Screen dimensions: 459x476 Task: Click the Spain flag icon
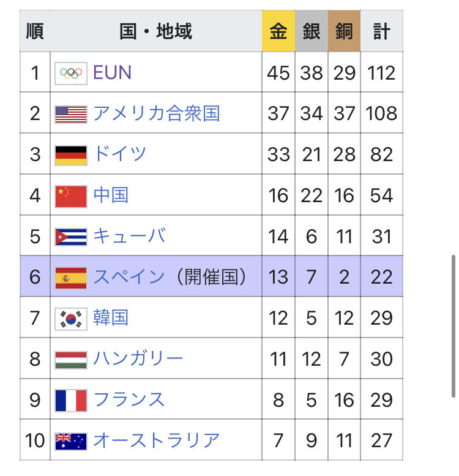pos(71,278)
